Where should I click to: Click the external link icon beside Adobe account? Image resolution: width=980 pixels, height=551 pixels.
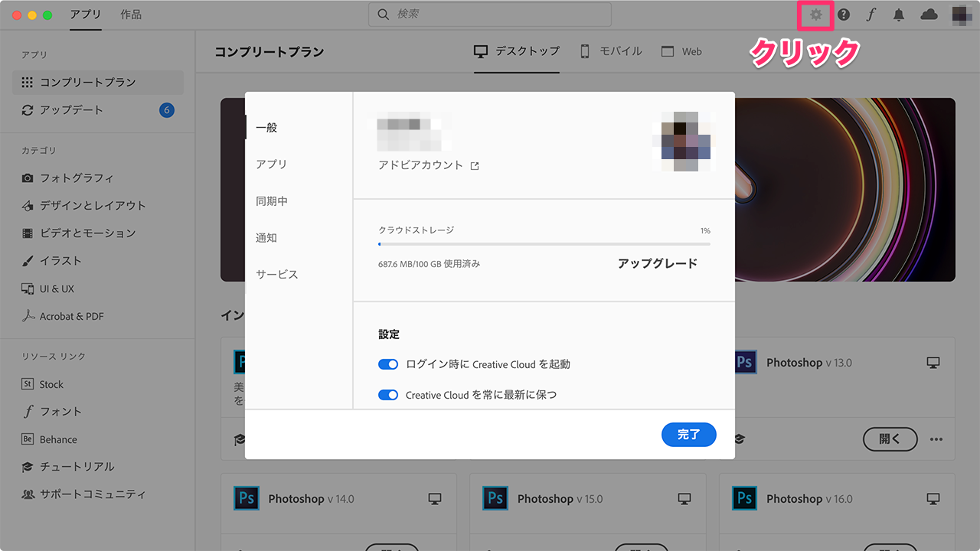[x=475, y=165]
